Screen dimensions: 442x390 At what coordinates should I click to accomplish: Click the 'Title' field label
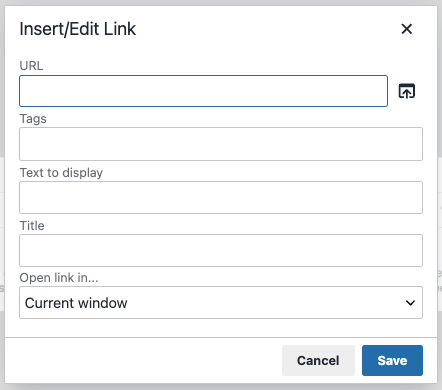[32, 226]
